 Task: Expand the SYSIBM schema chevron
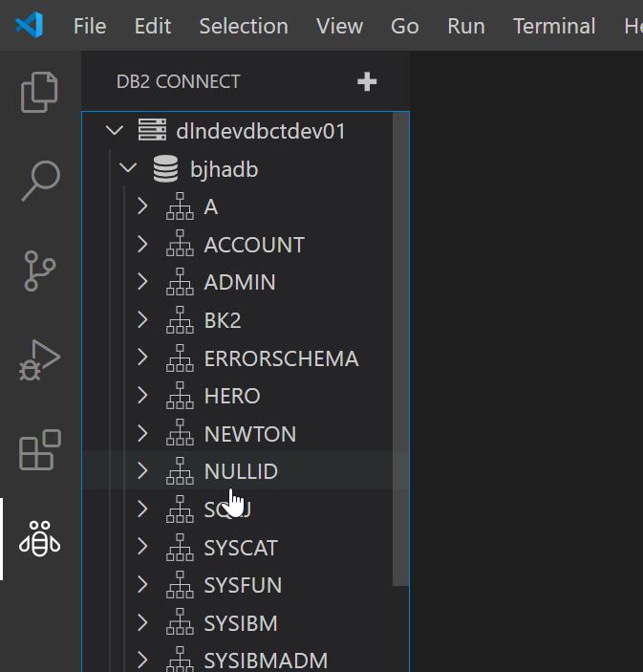click(x=142, y=622)
